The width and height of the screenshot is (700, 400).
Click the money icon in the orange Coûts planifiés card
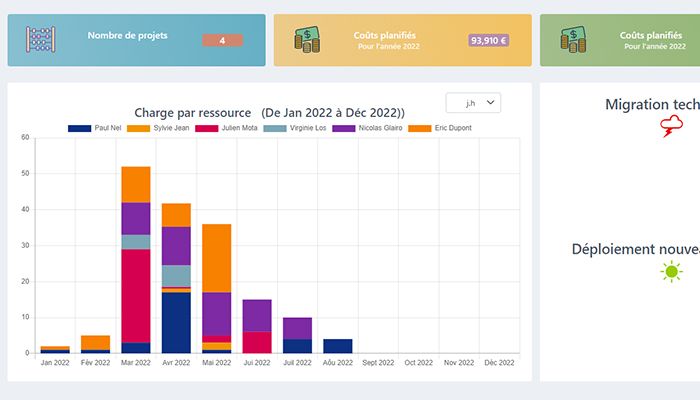(307, 40)
